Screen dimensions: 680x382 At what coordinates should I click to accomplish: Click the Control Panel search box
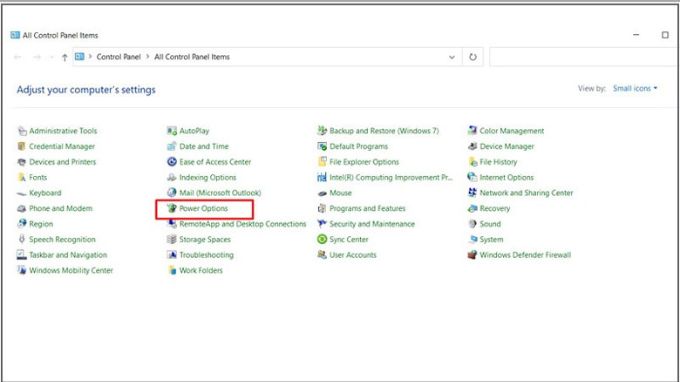(584, 57)
